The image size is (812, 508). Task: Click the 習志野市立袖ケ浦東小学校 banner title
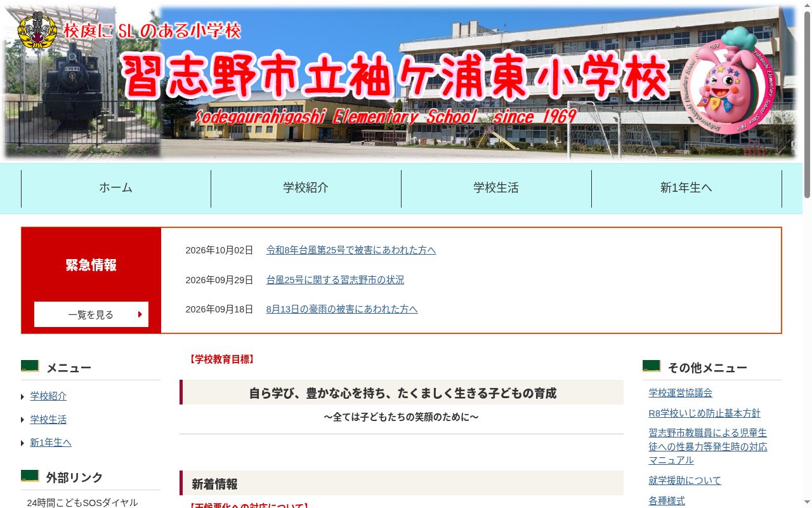point(395,76)
